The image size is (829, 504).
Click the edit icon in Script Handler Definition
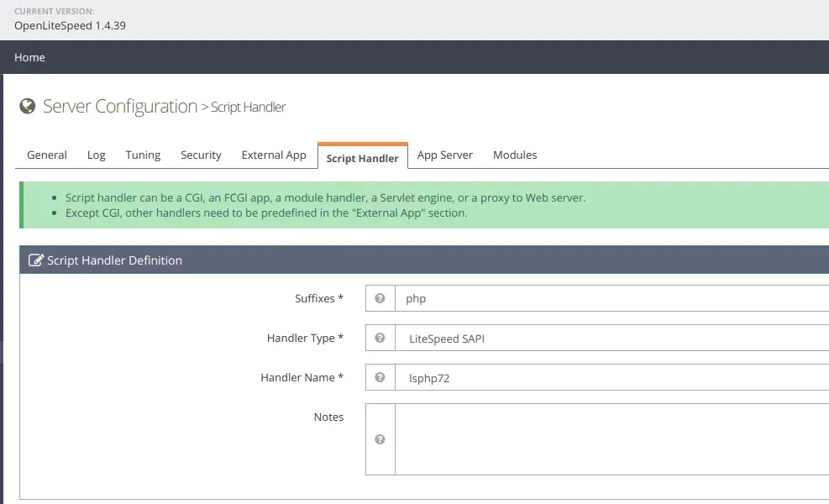36,260
